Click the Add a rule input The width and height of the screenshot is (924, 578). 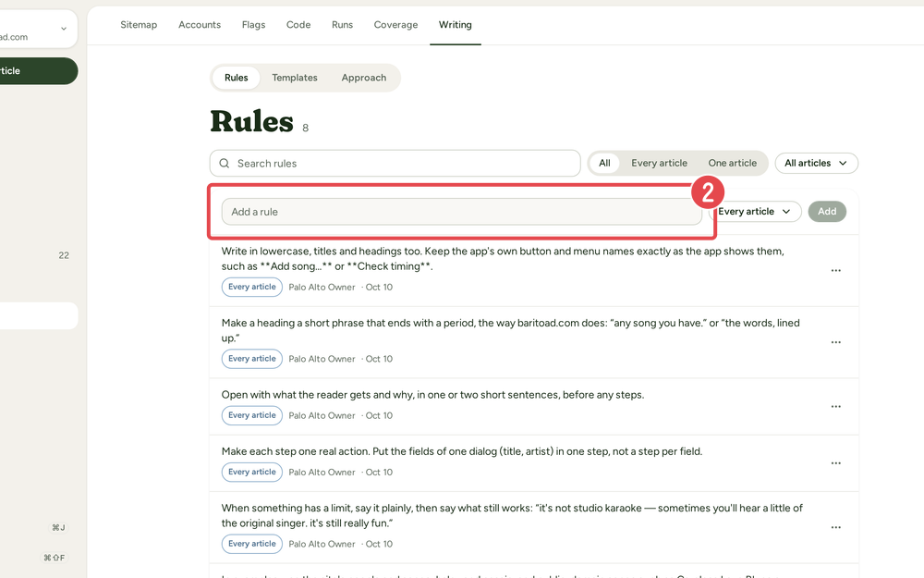(461, 212)
